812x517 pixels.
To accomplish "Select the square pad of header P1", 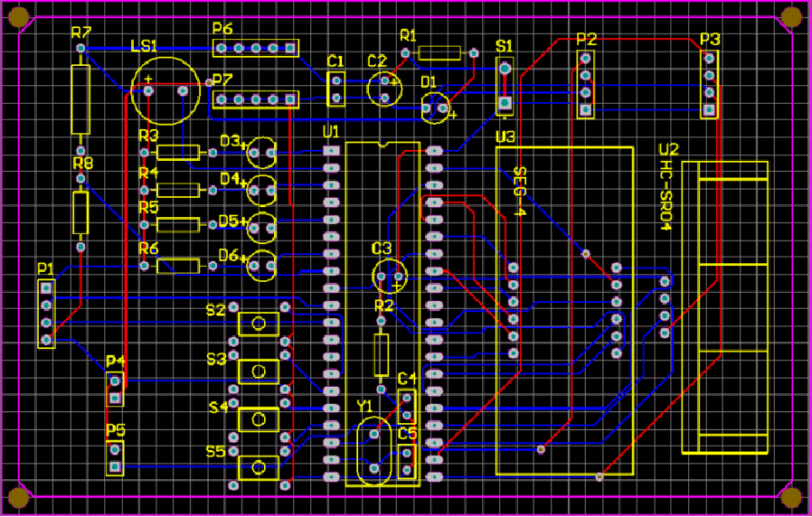I will coord(47,287).
